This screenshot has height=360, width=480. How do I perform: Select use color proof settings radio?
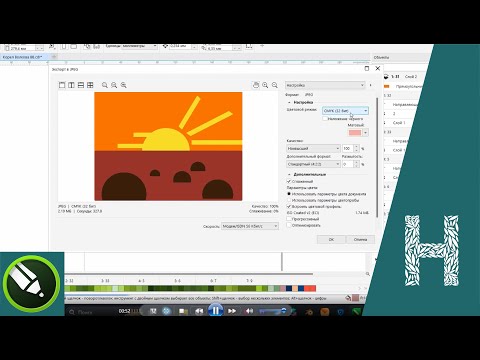[x=289, y=200]
